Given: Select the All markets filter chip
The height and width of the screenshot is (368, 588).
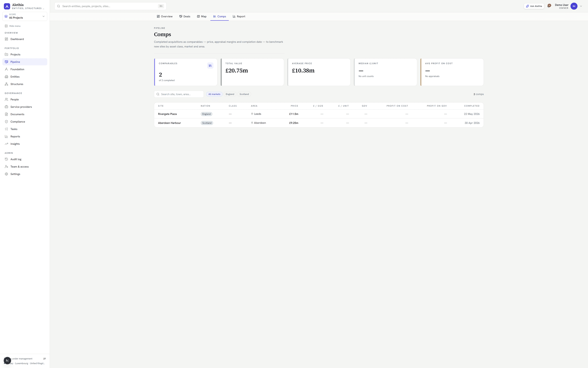Looking at the screenshot, I should [214, 94].
